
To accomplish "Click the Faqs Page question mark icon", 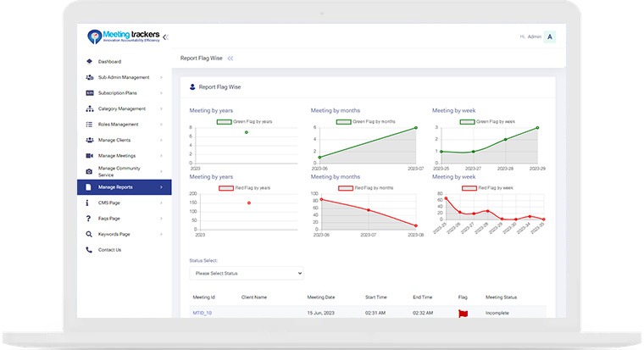I will (x=88, y=219).
